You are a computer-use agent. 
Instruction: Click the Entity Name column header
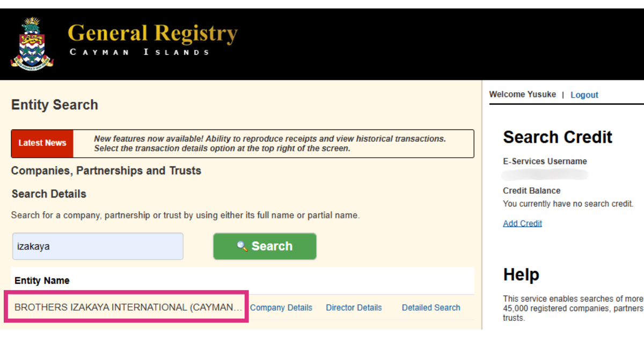click(42, 281)
